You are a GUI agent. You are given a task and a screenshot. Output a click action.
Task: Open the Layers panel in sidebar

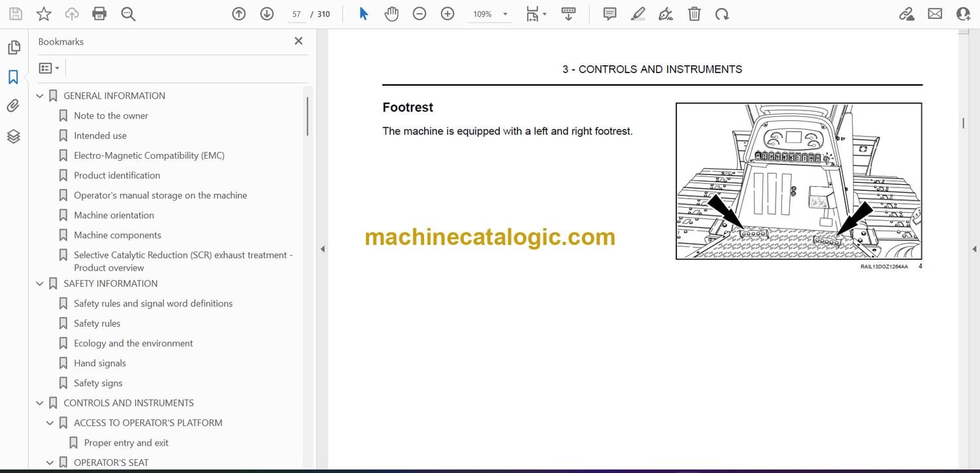pyautogui.click(x=14, y=136)
